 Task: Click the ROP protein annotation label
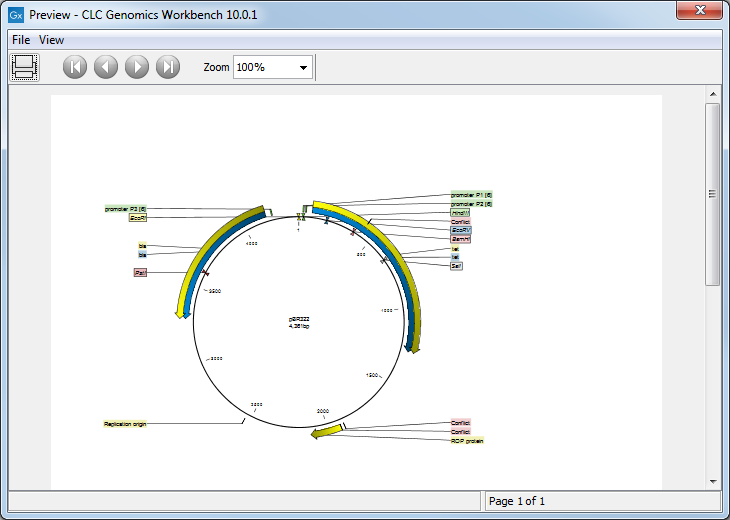point(467,440)
